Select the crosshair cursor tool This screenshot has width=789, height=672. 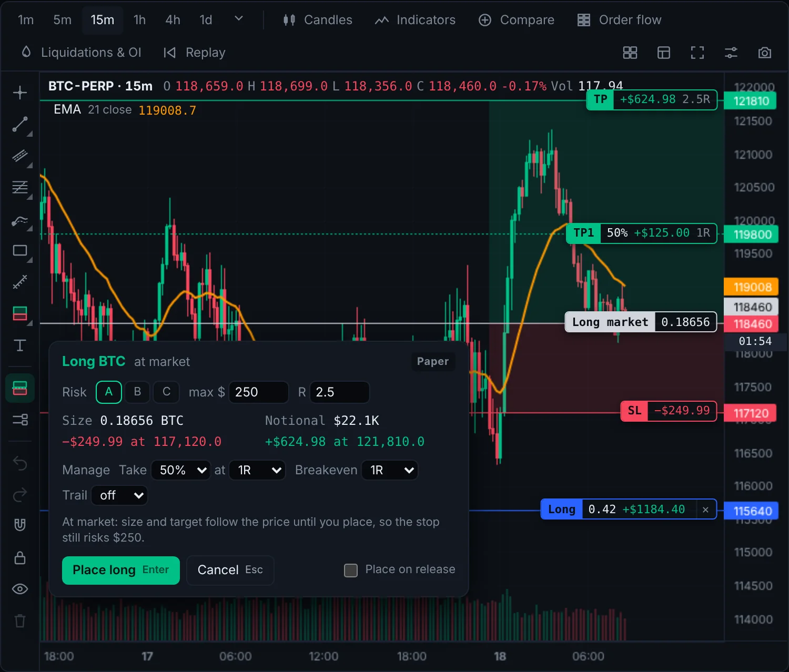pos(20,93)
